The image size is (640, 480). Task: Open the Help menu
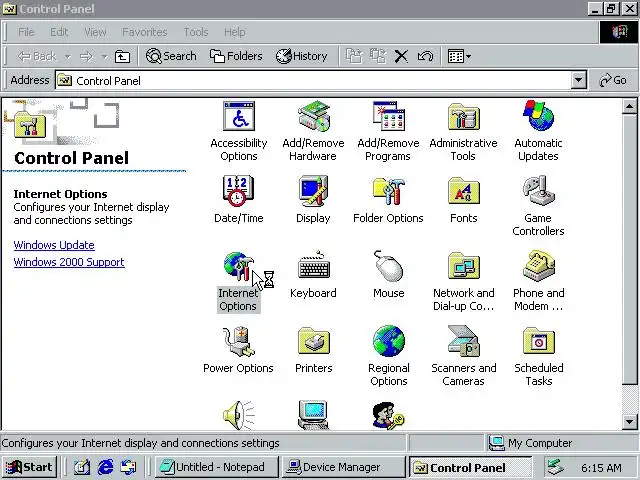pyautogui.click(x=235, y=32)
